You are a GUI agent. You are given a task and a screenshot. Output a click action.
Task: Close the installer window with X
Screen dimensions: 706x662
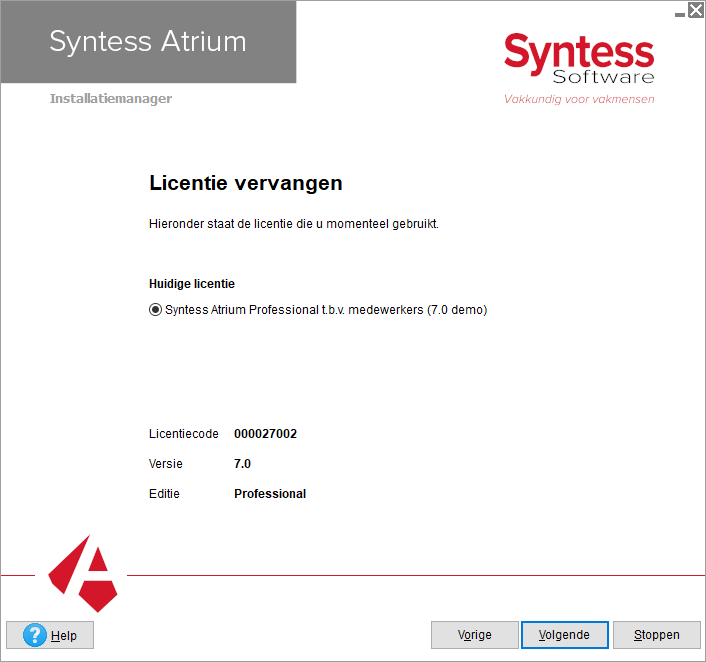696,10
